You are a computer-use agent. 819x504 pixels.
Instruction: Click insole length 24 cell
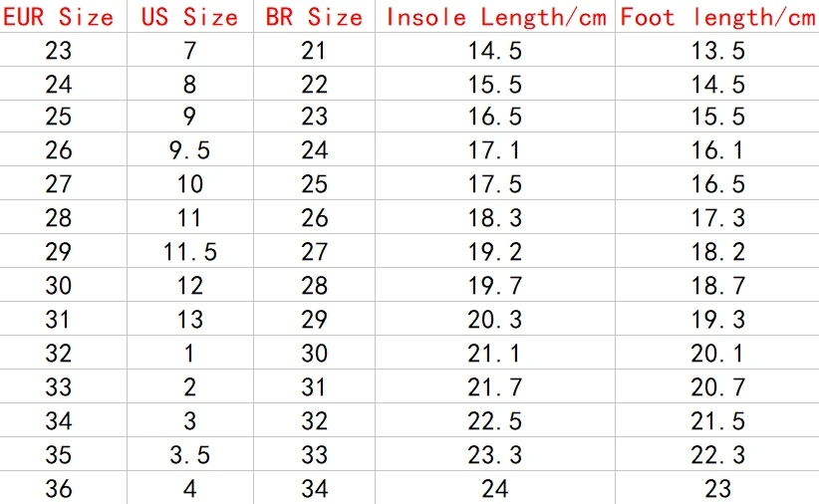click(495, 488)
